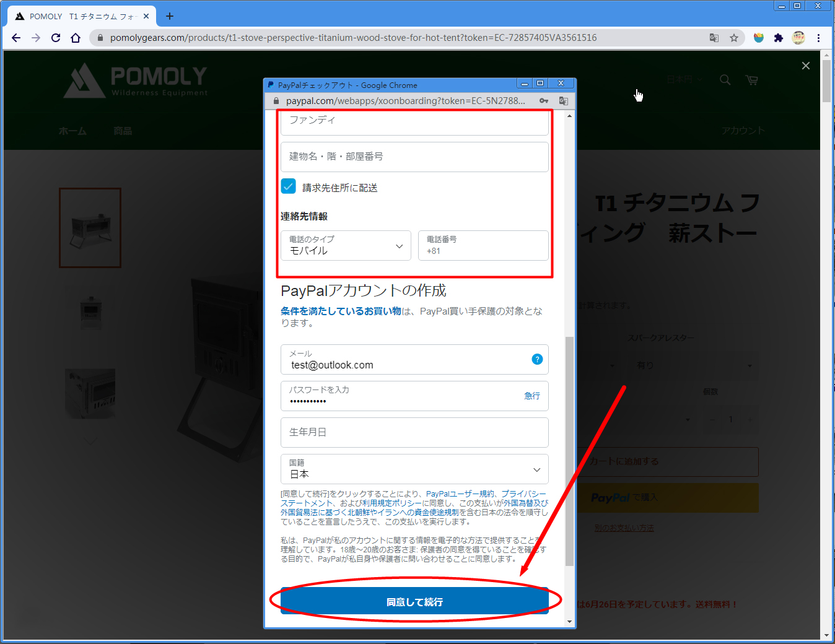Open the 商品 menu item

pos(123,131)
